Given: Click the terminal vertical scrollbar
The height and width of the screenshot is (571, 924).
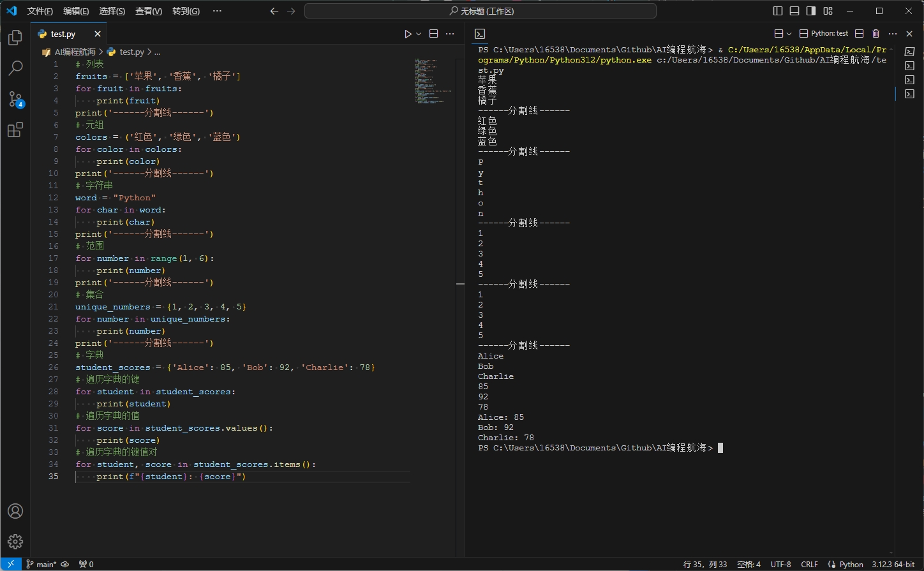Looking at the screenshot, I should click(891, 300).
